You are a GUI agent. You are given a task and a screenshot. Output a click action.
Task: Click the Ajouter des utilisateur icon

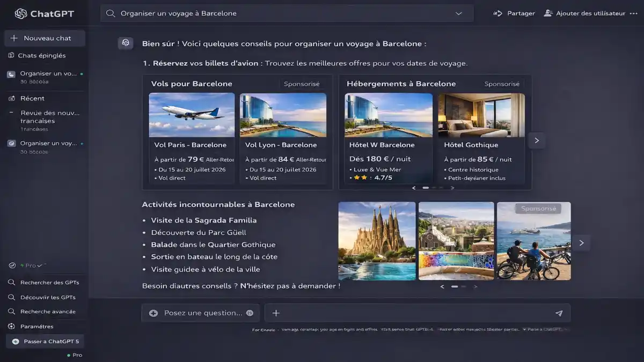pos(547,13)
